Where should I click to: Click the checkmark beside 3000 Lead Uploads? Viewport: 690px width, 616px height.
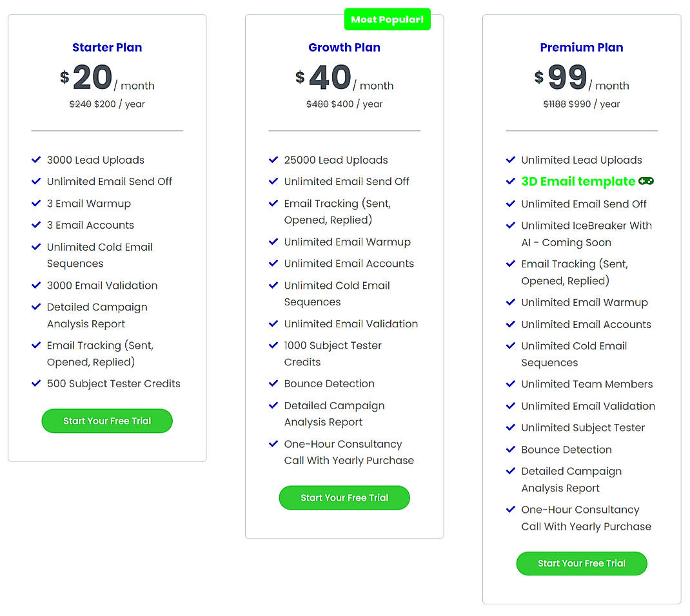(36, 160)
